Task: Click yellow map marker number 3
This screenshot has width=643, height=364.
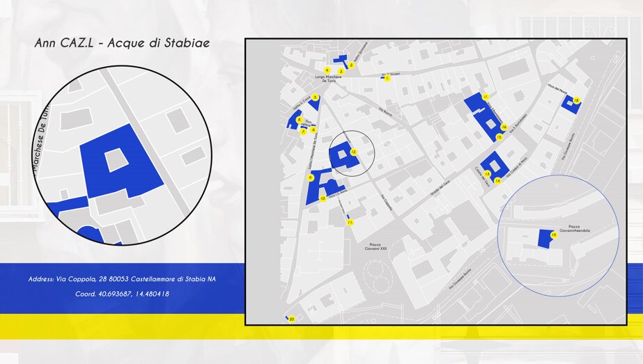Action: (341, 71)
